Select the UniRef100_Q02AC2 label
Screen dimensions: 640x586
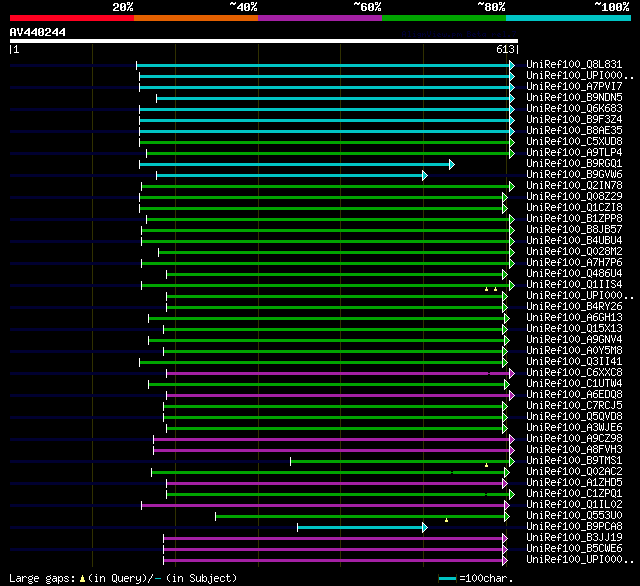tap(574, 472)
